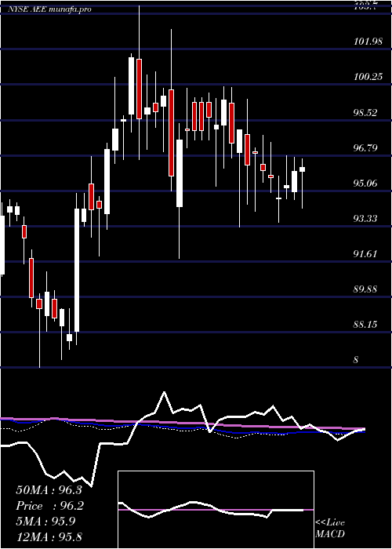Click the 50MA : 96.3 readout
The image size is (392, 549).
(49, 490)
